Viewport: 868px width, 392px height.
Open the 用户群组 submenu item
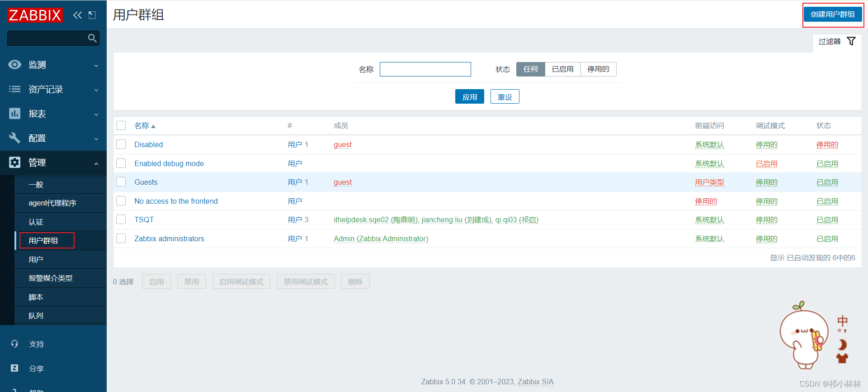[x=61, y=241]
